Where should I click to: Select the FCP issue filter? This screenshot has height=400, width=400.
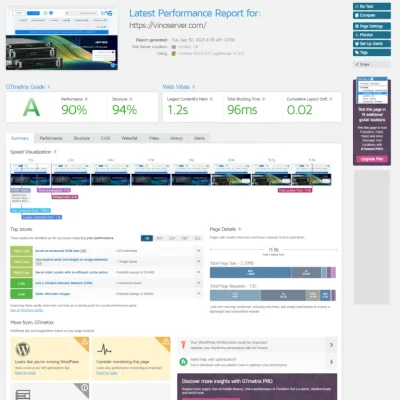click(x=159, y=238)
